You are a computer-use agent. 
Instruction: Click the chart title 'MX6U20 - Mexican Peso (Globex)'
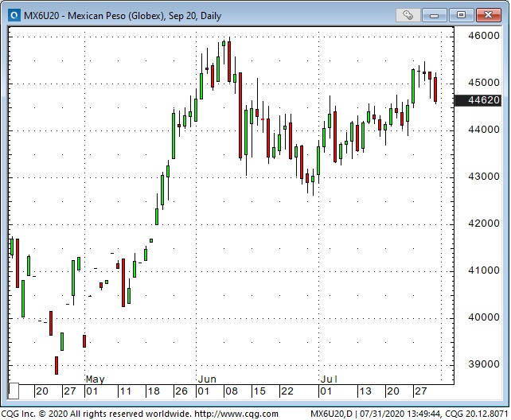[94, 16]
